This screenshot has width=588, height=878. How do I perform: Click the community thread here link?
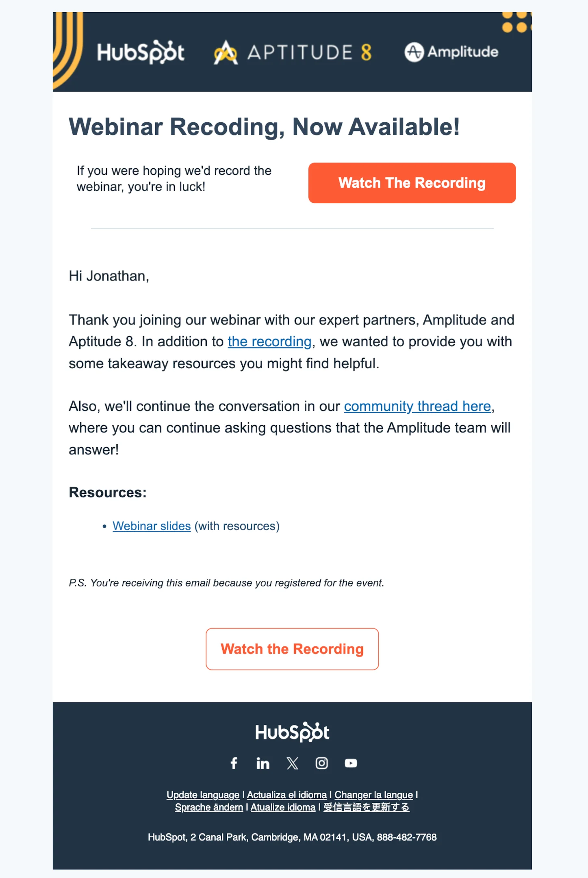click(417, 406)
